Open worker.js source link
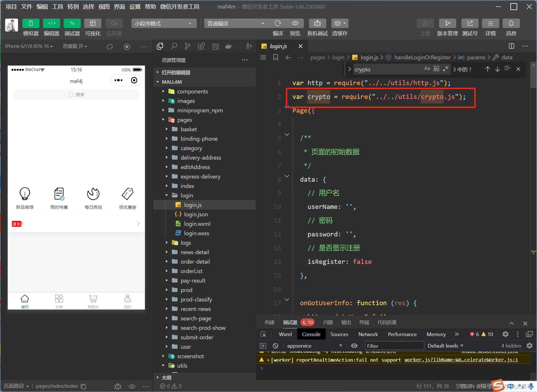 tap(461, 360)
